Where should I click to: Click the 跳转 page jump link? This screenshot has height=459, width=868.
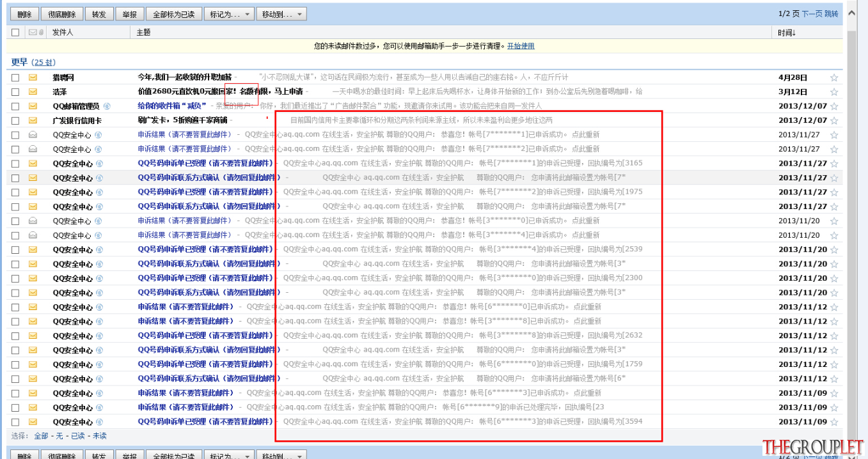coord(832,13)
